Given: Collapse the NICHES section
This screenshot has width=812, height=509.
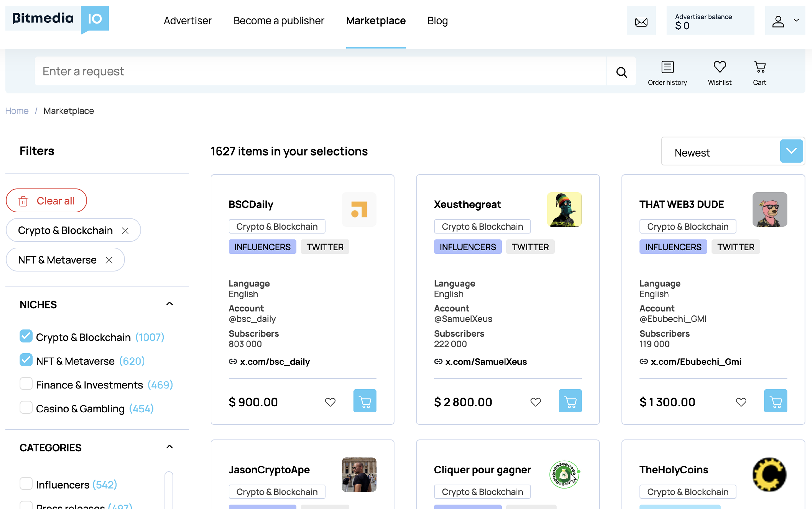Looking at the screenshot, I should click(x=170, y=304).
